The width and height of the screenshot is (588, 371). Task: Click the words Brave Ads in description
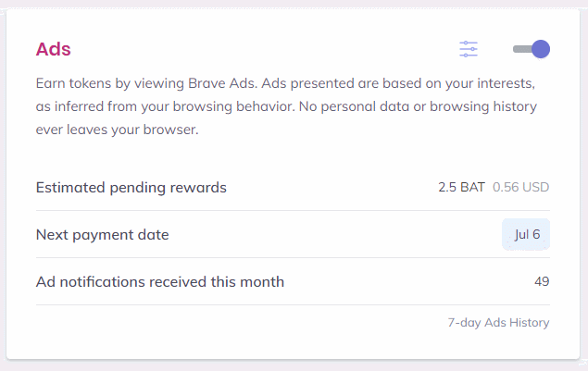(x=223, y=83)
